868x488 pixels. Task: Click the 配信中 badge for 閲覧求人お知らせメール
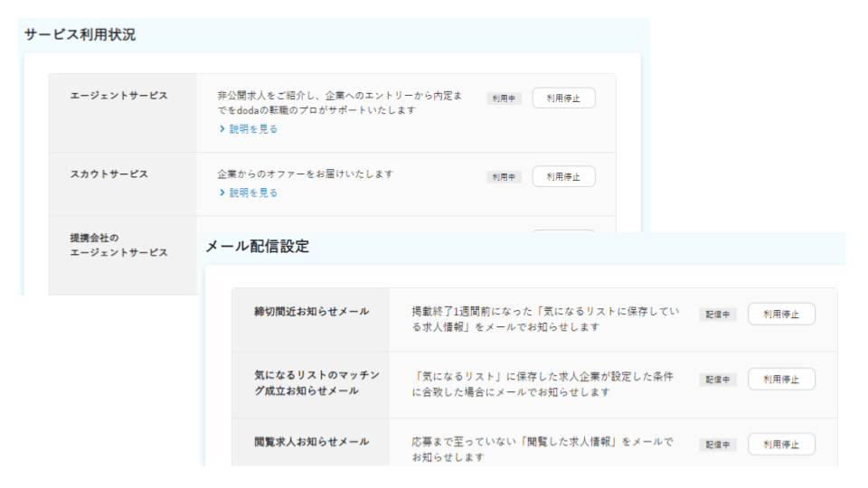717,445
